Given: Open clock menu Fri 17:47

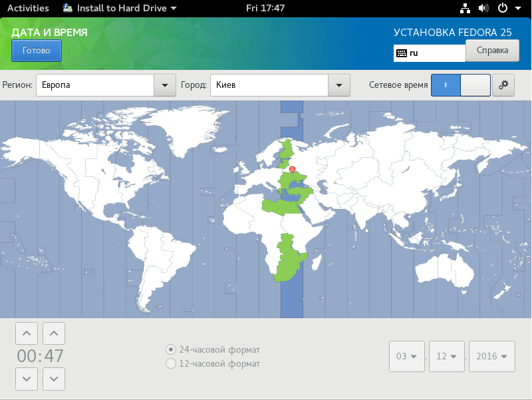Looking at the screenshot, I should pos(265,8).
